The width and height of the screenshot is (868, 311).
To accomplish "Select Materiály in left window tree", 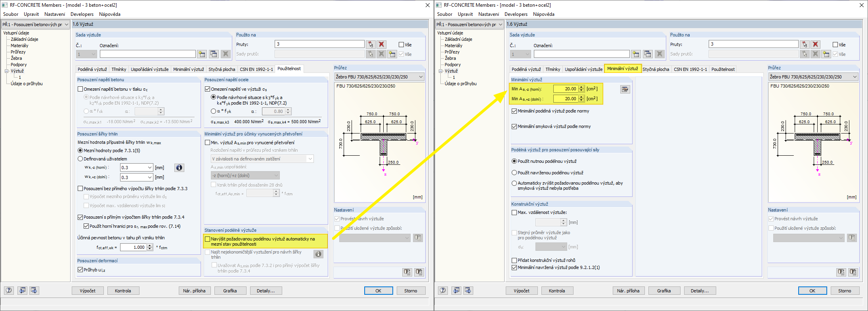I will point(19,46).
